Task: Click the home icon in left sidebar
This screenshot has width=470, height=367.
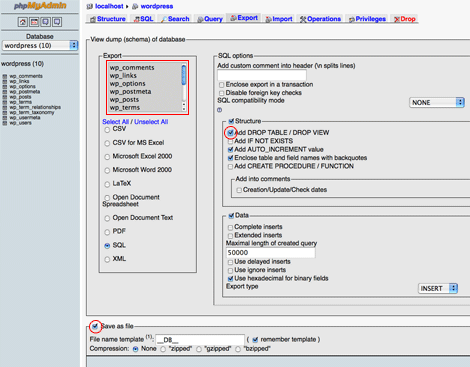Action: [x=23, y=22]
